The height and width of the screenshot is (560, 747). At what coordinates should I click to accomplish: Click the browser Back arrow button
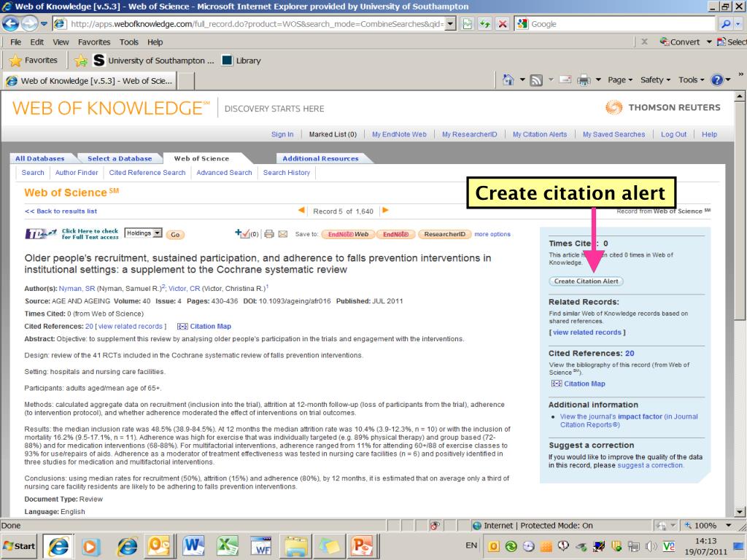coord(10,23)
